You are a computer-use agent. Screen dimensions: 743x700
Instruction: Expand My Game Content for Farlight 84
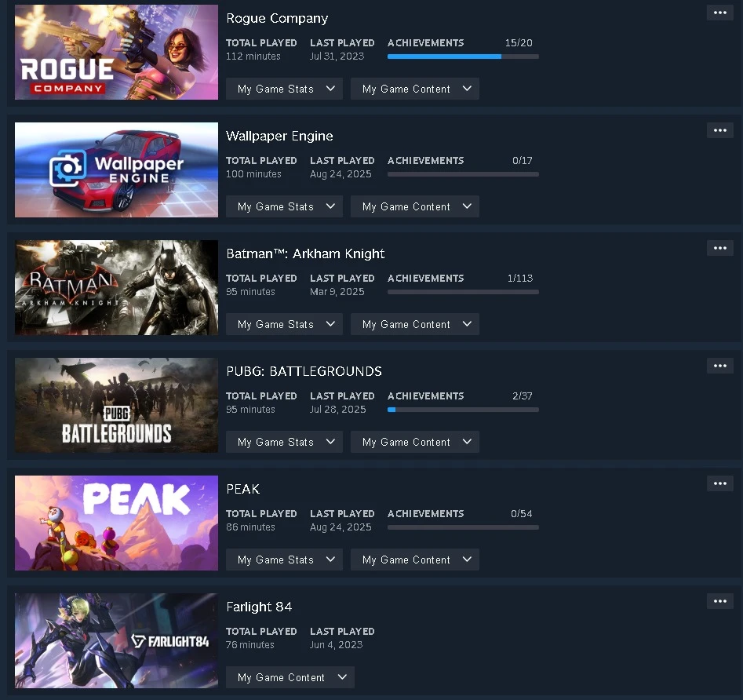tap(290, 677)
